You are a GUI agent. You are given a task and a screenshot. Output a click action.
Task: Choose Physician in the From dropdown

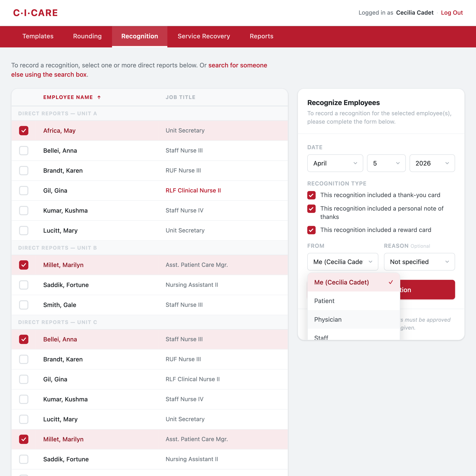pos(328,319)
